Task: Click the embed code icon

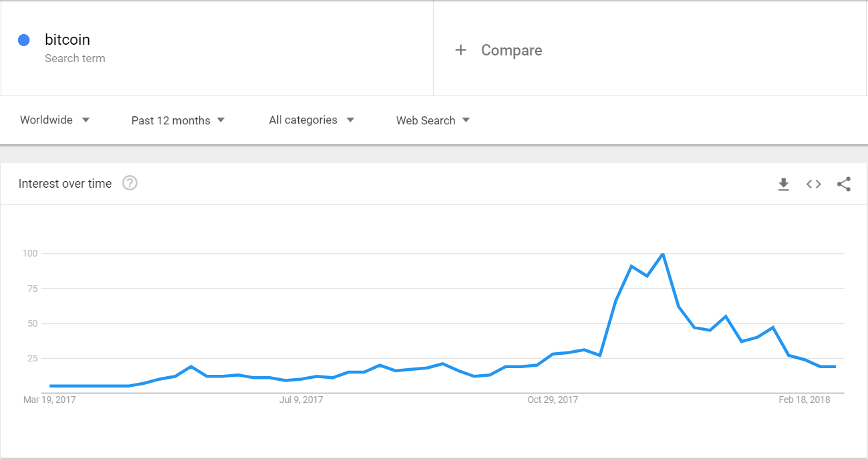Action: click(813, 184)
